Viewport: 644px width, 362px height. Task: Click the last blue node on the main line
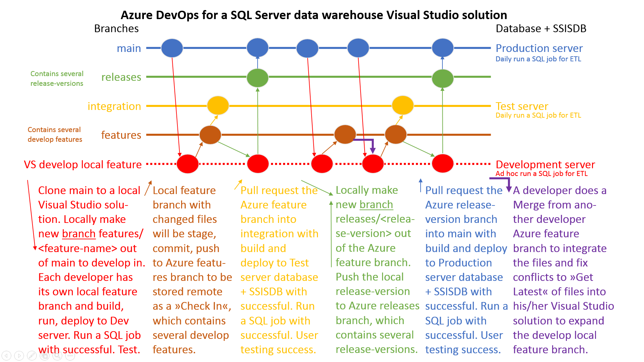click(443, 48)
